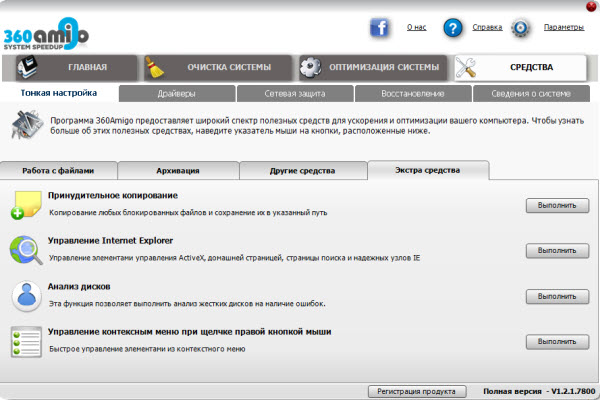Image resolution: width=600 pixels, height=400 pixels.
Task: Click the Управление элементами управления ActiveX description
Action: coord(234,258)
